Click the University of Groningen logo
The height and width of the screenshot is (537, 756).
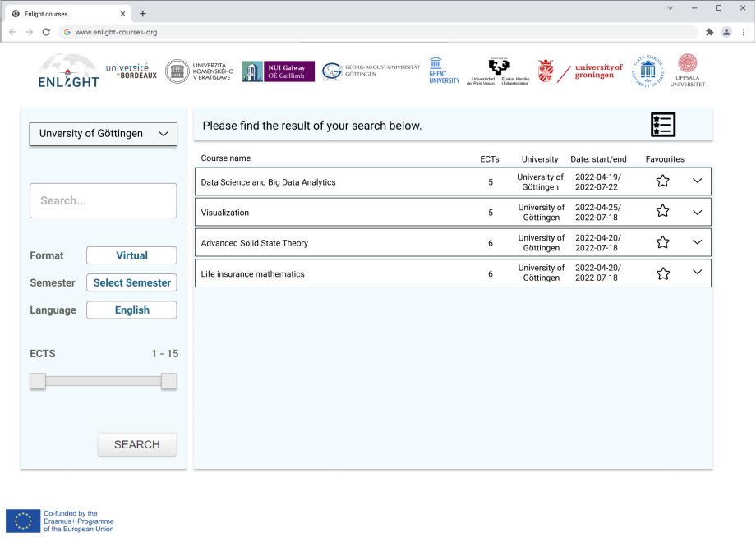580,71
